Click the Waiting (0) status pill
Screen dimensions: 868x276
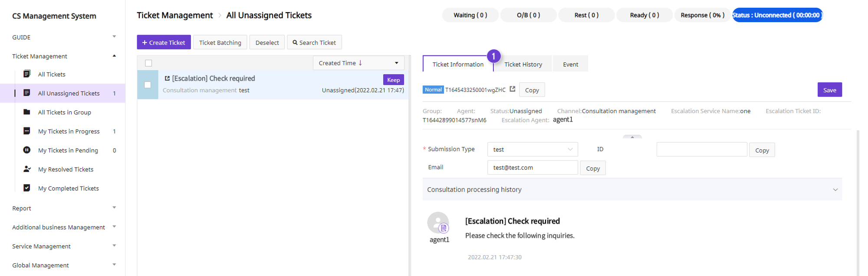[470, 15]
